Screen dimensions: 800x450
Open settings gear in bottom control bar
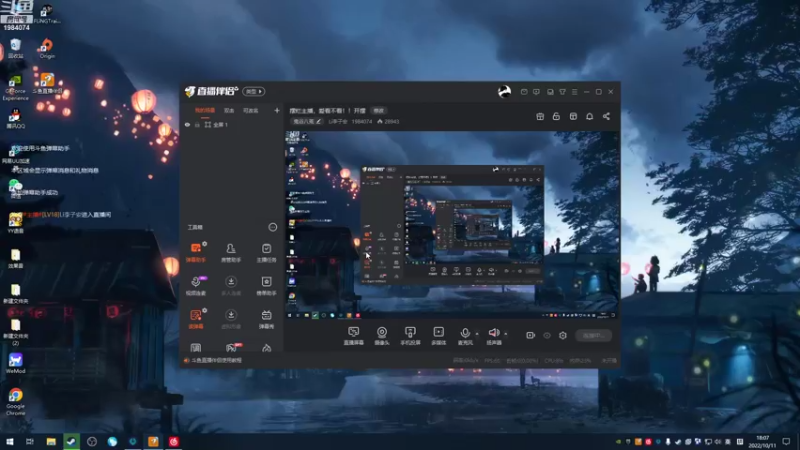pyautogui.click(x=563, y=335)
